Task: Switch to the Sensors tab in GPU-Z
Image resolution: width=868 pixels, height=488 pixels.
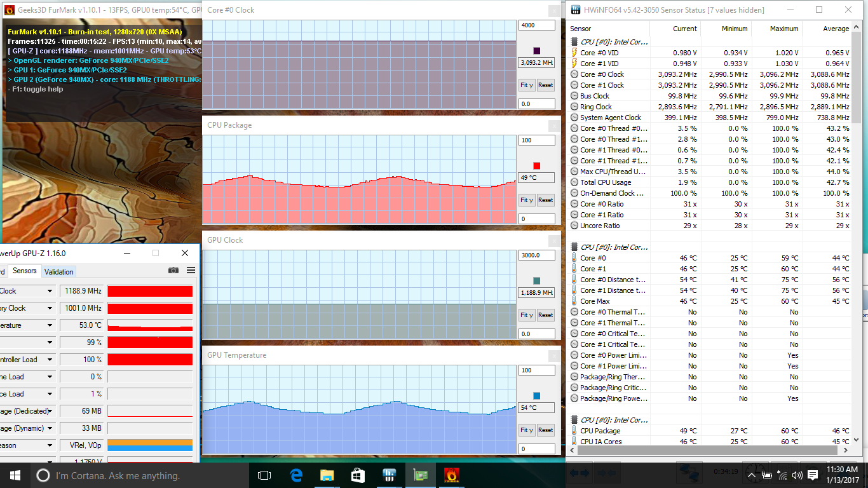Action: click(x=25, y=271)
